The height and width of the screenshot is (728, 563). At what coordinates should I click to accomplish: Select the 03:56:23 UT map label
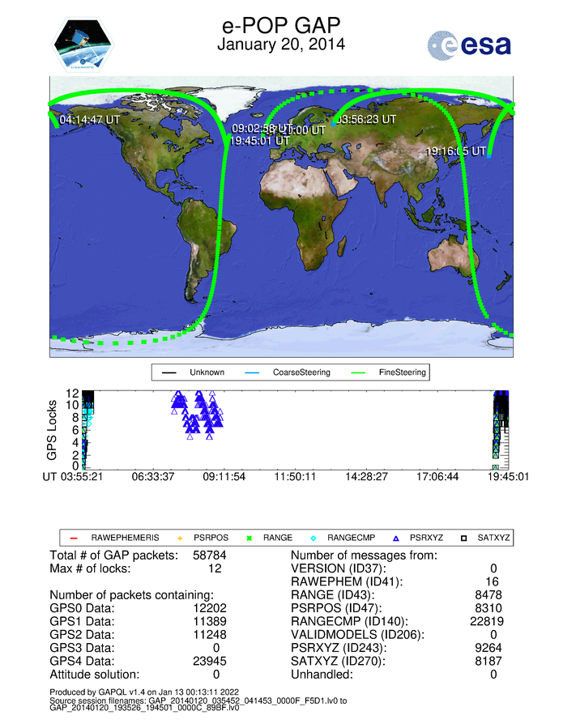tap(366, 119)
